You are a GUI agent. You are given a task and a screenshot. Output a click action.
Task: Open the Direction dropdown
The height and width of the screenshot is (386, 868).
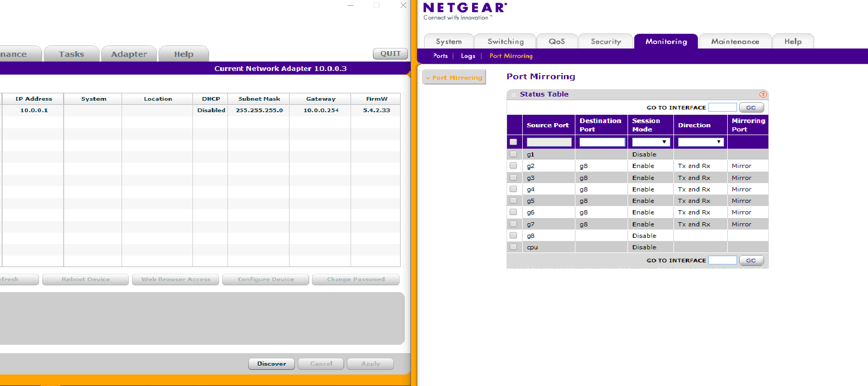pos(701,142)
